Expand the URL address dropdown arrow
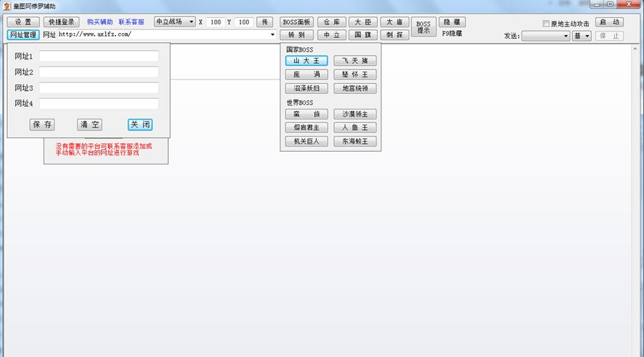This screenshot has width=644, height=357. click(273, 34)
